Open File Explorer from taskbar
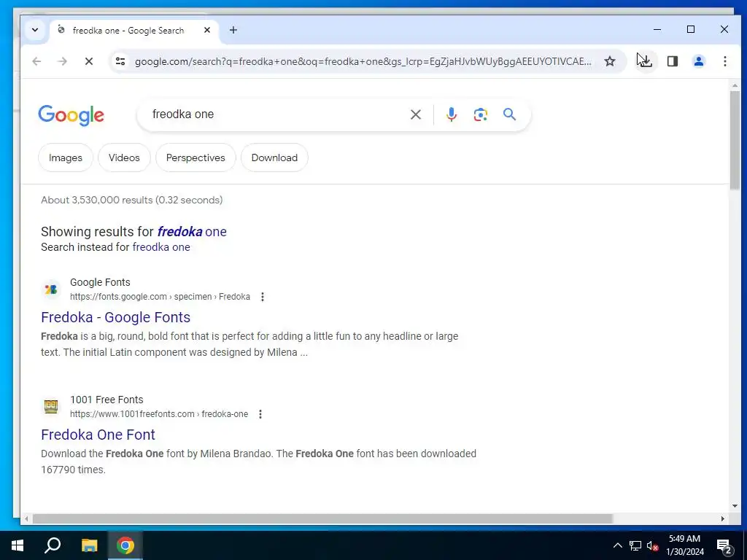 point(89,545)
